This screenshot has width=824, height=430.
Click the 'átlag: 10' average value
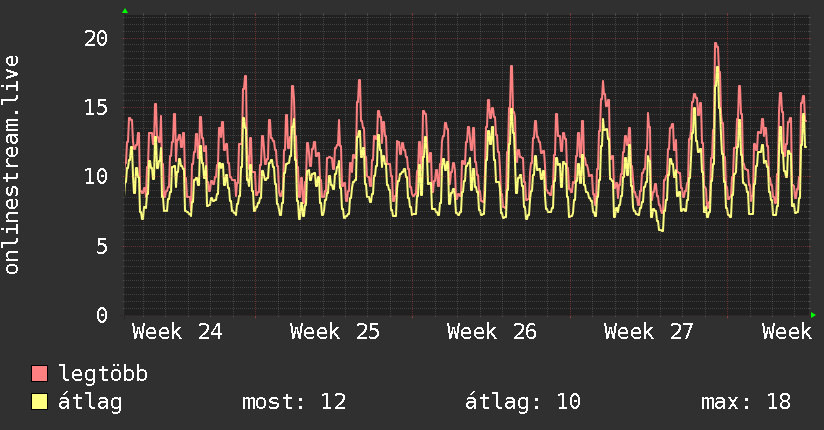[523, 402]
